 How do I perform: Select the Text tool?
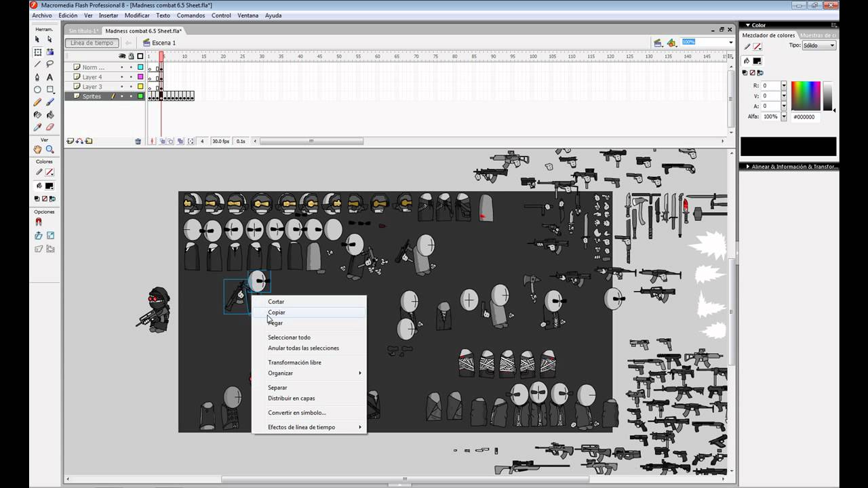pyautogui.click(x=50, y=77)
